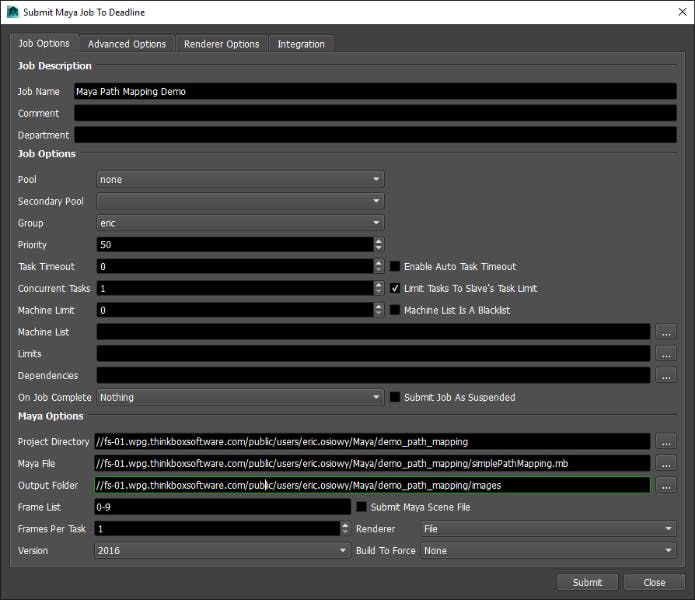Click Task Timeout spinner arrows
Image resolution: width=695 pixels, height=600 pixels.
coord(379,266)
